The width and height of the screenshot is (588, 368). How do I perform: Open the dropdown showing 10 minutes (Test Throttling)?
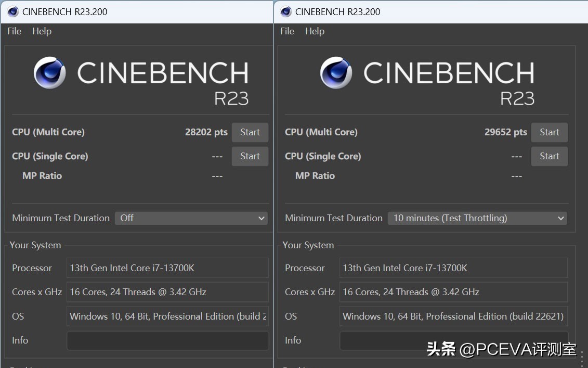(x=477, y=218)
